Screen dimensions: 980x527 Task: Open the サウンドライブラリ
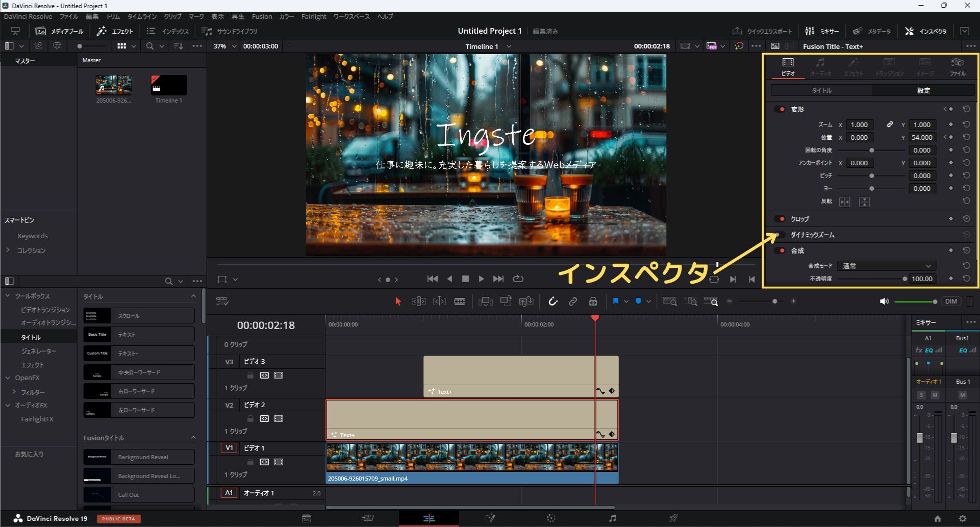229,31
